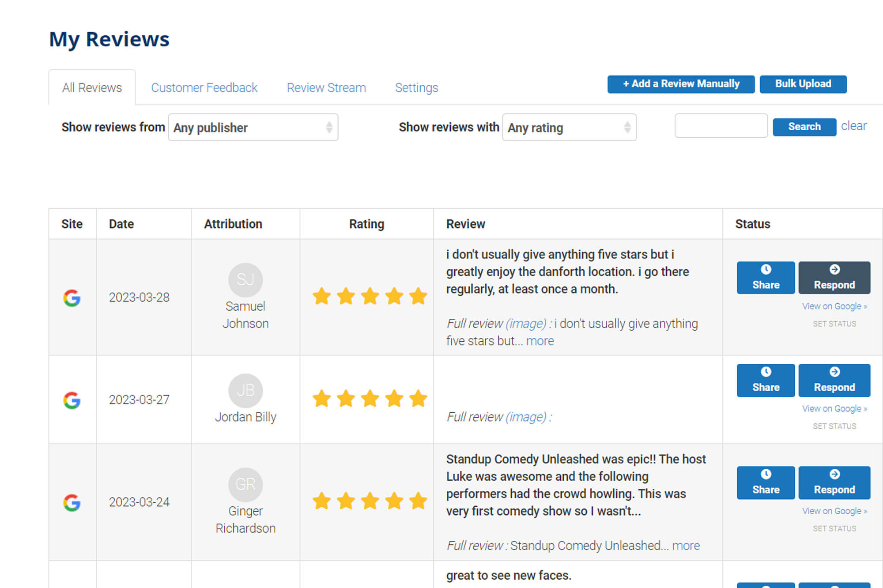883x588 pixels.
Task: Click Google icon in Samuel Johnson row
Action: click(x=72, y=298)
